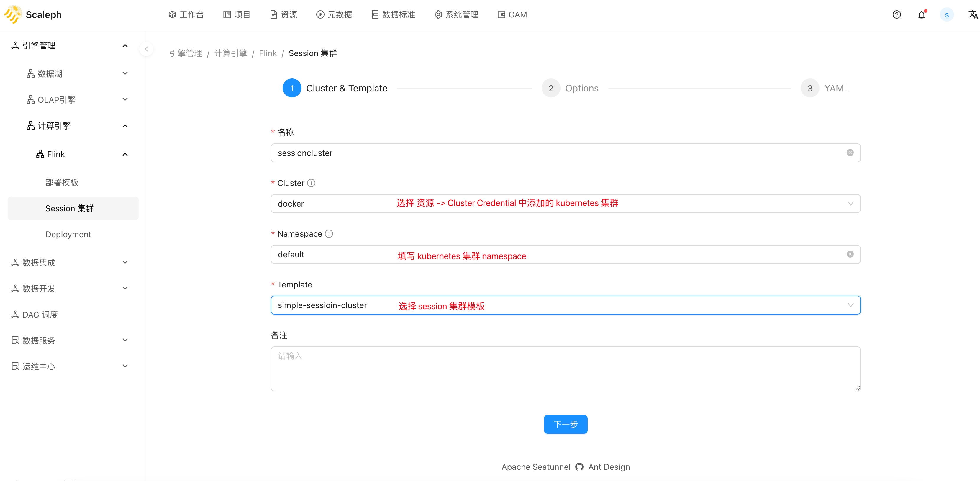Open the Cluster dropdown showing docker

tap(565, 204)
